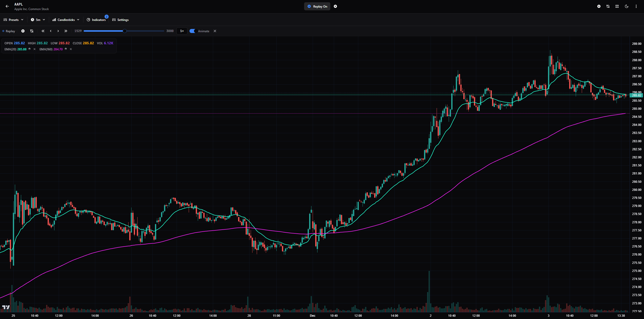
Task: Toggle fullscreen with the expand icon
Action: [x=617, y=6]
